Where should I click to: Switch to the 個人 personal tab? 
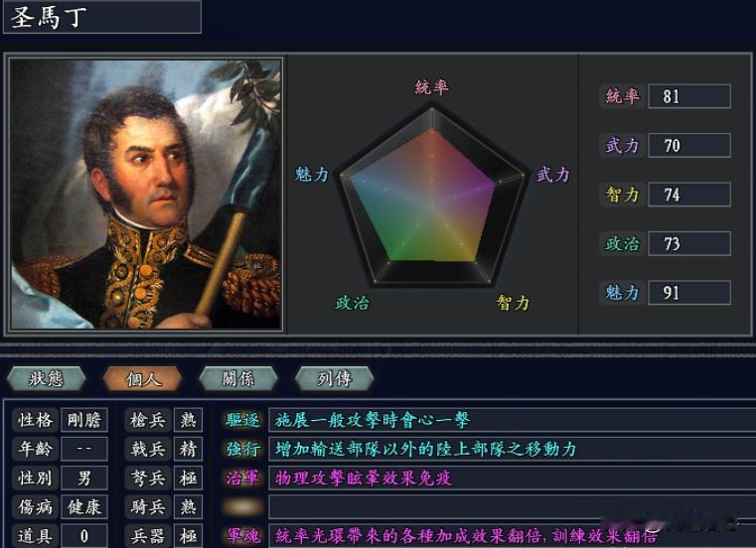pos(143,378)
